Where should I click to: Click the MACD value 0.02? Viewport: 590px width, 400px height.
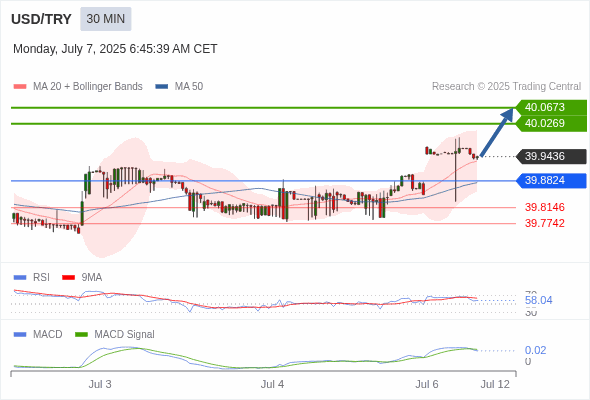535,350
